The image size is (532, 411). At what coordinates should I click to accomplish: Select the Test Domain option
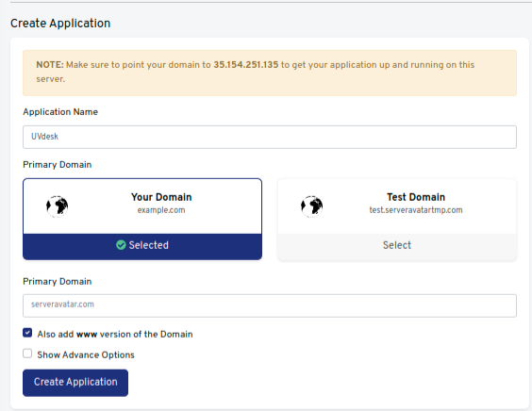point(397,245)
